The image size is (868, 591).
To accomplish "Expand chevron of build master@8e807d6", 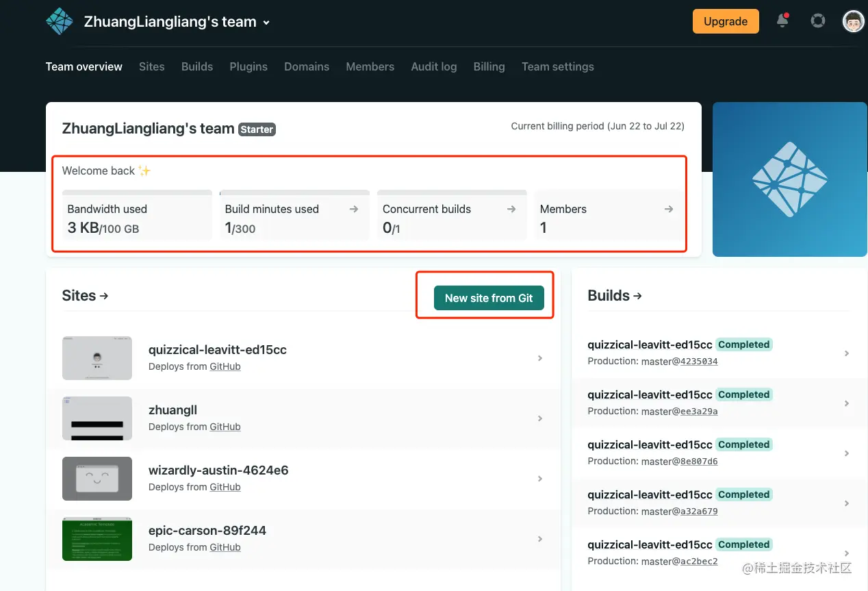I will click(x=847, y=453).
